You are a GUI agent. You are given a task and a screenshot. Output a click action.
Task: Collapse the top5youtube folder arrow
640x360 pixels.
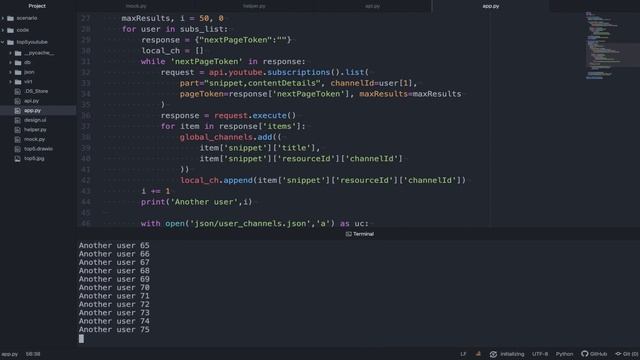3,42
